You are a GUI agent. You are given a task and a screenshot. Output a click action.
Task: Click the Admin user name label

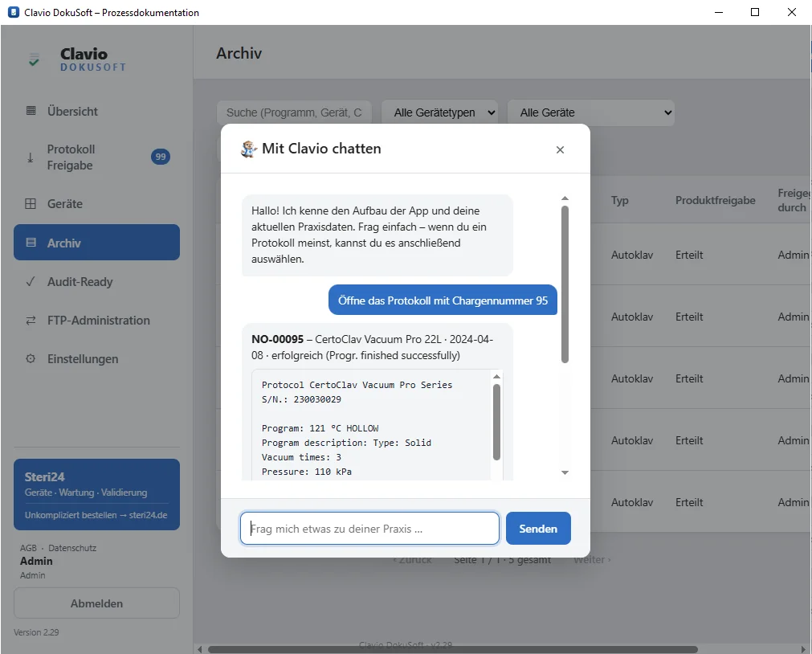[x=36, y=561]
